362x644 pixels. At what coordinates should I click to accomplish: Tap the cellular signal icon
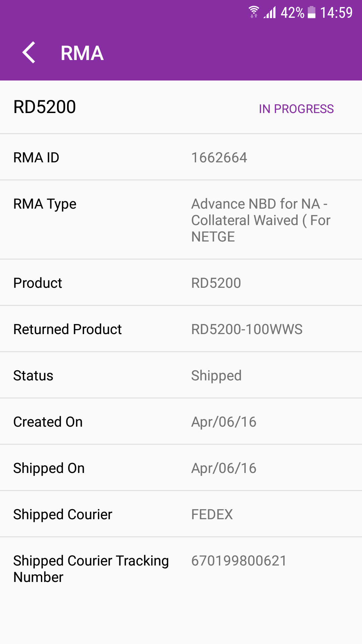[270, 12]
